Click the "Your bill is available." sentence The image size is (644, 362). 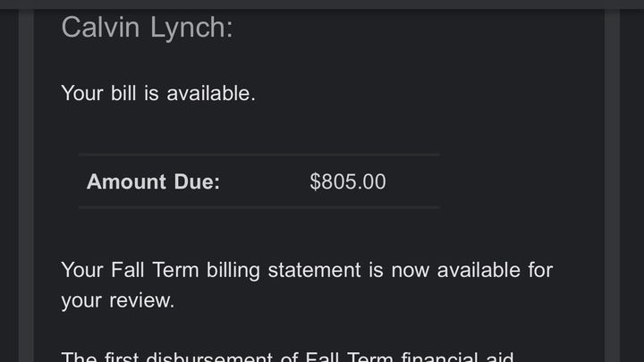[x=158, y=93]
